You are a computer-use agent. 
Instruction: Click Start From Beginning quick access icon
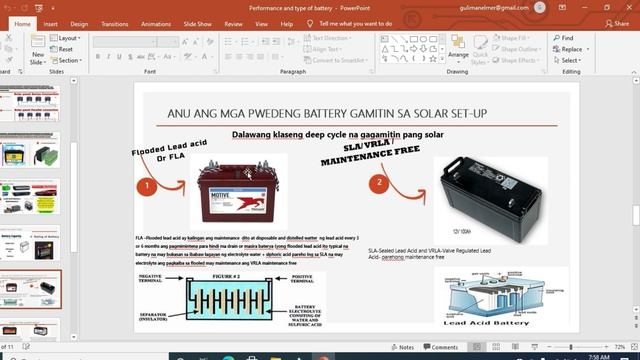tap(39, 8)
